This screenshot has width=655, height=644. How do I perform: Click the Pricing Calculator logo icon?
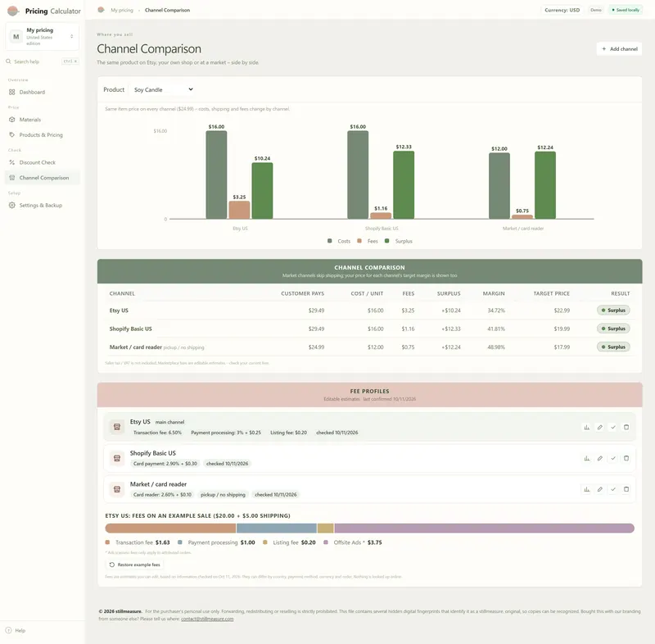click(13, 11)
